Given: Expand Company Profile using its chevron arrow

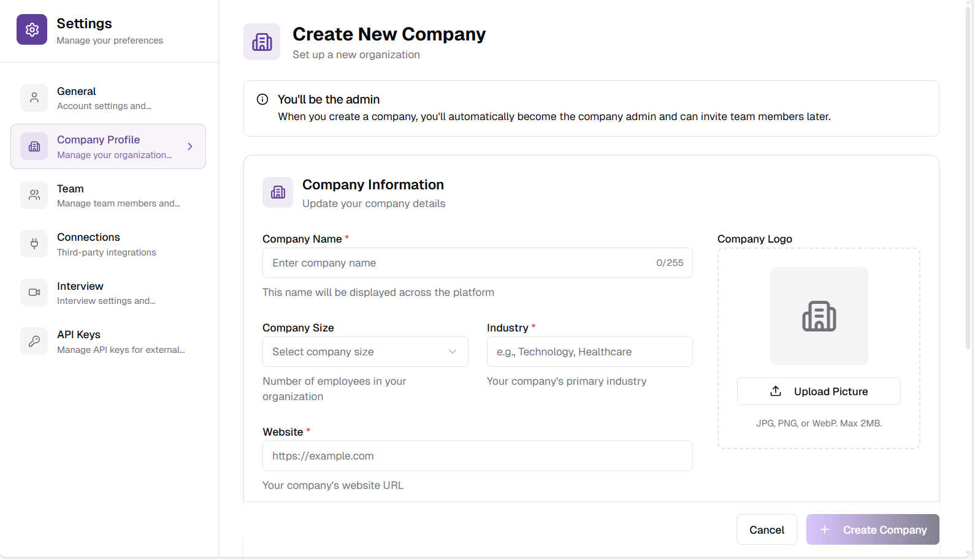Looking at the screenshot, I should [190, 146].
